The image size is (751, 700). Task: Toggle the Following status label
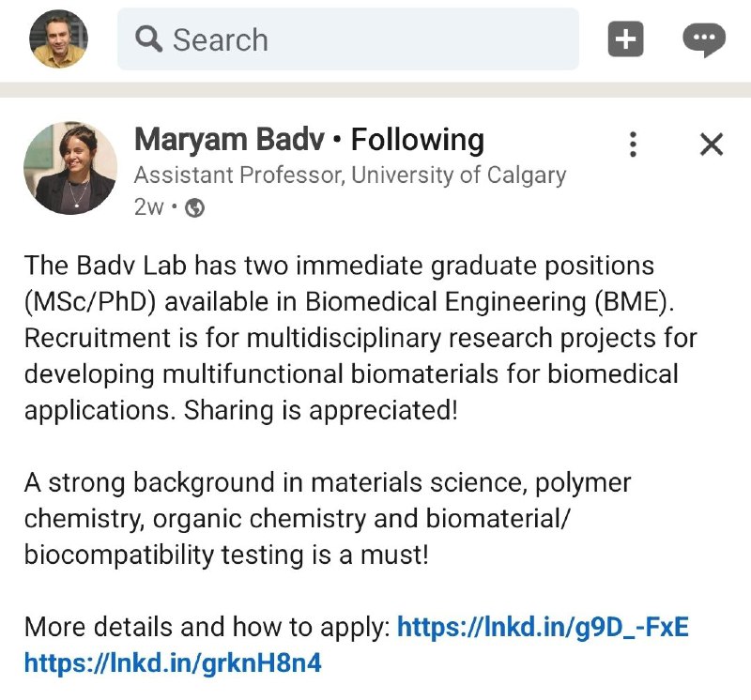tap(417, 140)
